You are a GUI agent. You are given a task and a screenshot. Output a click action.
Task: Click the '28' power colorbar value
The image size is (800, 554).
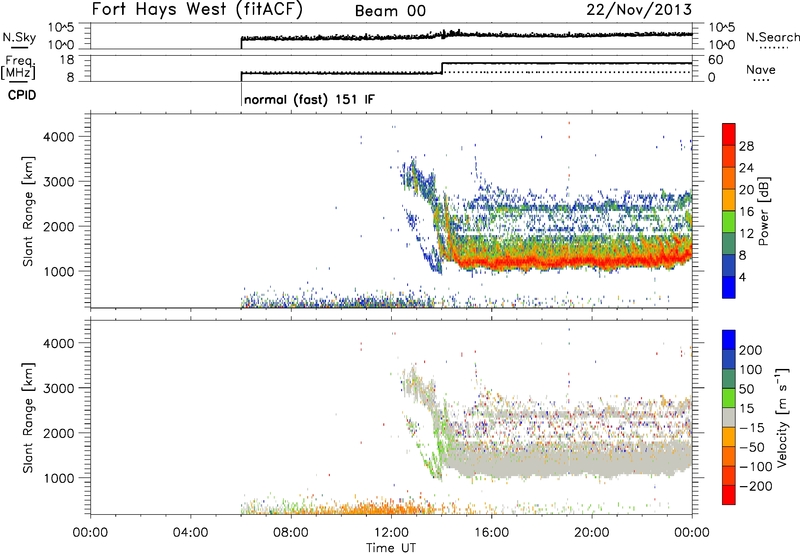(746, 146)
